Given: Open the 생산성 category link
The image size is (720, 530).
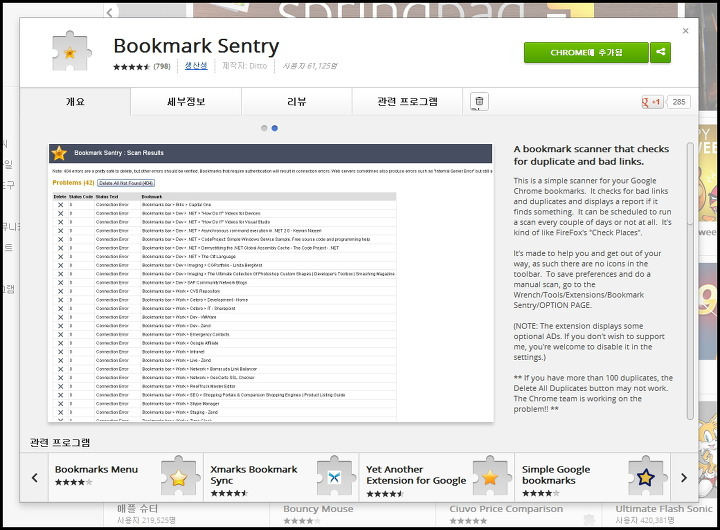Looking at the screenshot, I should click(x=196, y=66).
